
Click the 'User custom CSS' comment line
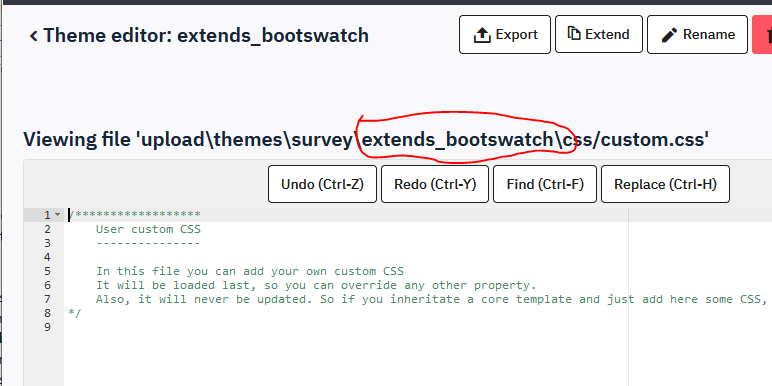click(x=148, y=229)
